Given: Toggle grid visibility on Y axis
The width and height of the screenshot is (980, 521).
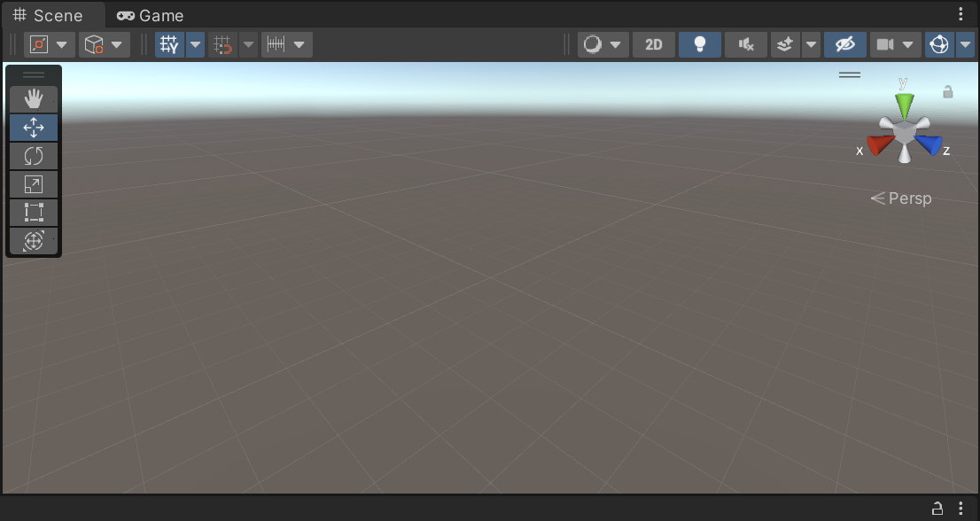Looking at the screenshot, I should [x=169, y=44].
